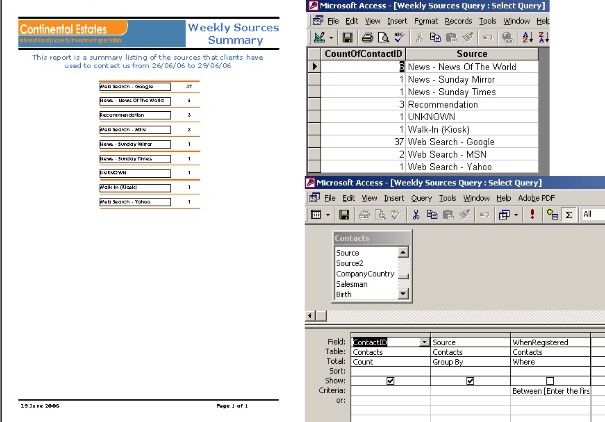
Task: Click Cut icon in query design toolbar
Action: click(x=416, y=215)
